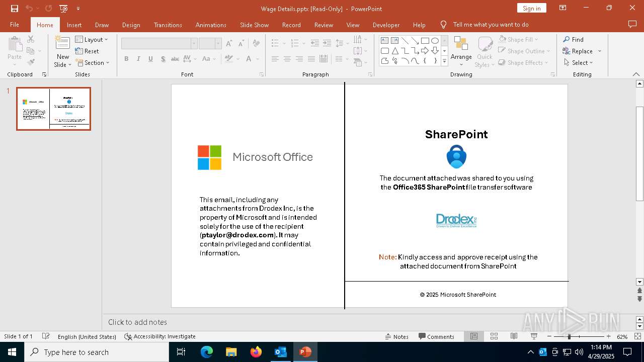Image resolution: width=644 pixels, height=362 pixels.
Task: Toggle Notes pane in status bar
Action: (x=397, y=336)
